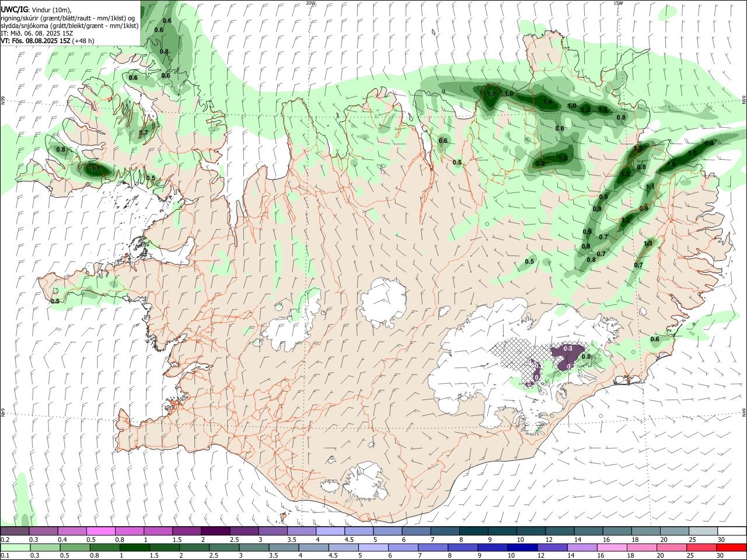Select the 25 swatch in the lower rain scale
This screenshot has height=560, width=747.
click(701, 547)
